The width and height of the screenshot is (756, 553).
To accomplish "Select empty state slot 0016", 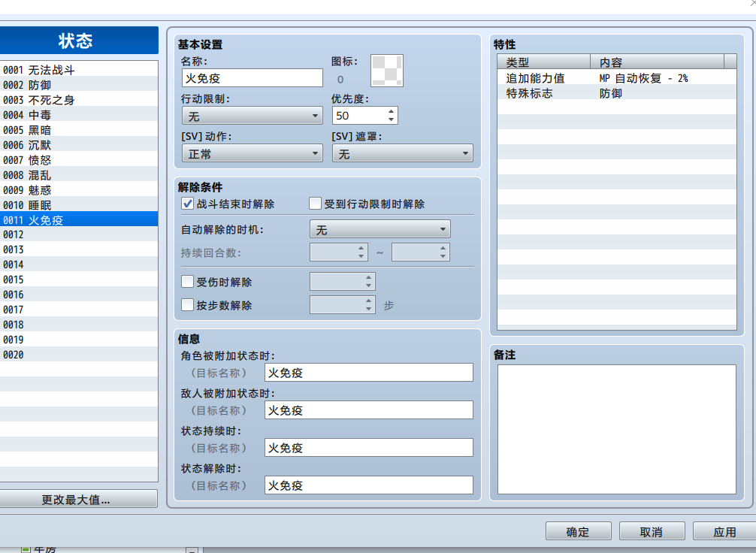I will [x=79, y=294].
